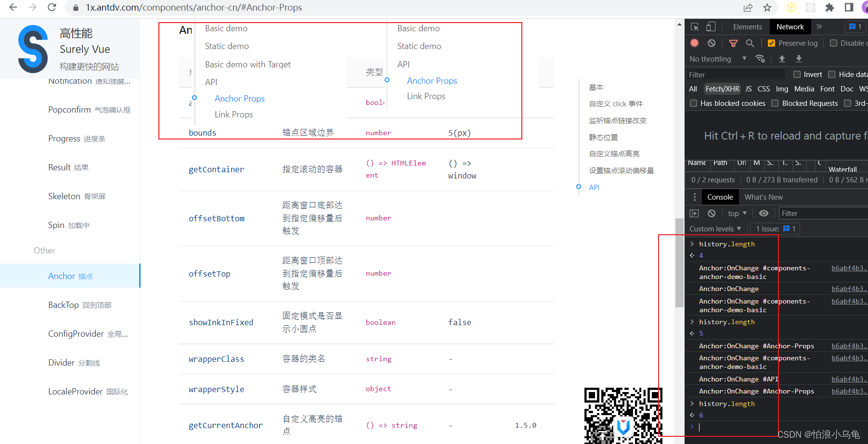Expand the first history.length console entry
868x444 pixels.
coord(692,244)
